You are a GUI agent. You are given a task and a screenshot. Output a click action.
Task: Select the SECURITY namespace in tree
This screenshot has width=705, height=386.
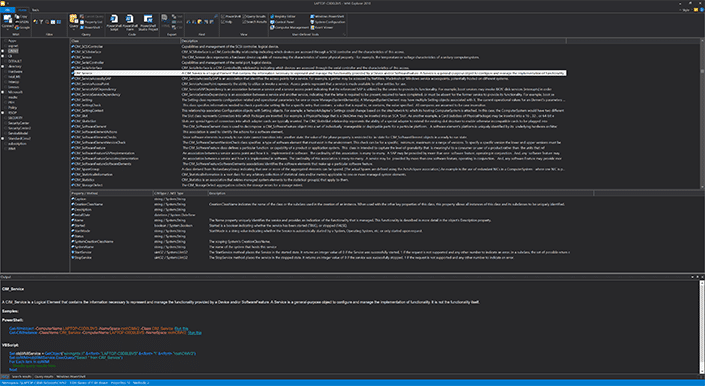[x=15, y=118]
